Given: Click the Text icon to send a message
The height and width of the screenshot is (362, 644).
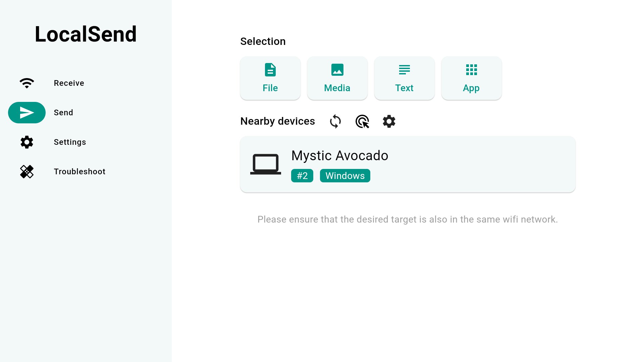Looking at the screenshot, I should 404,70.
